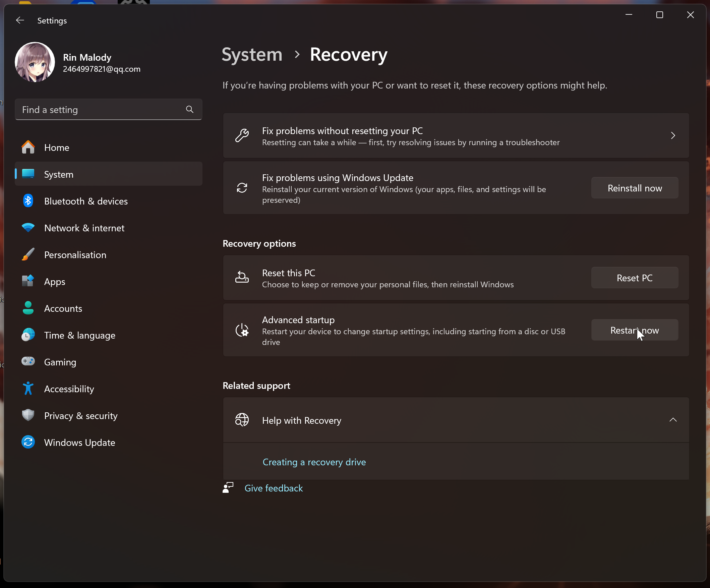
Task: Click the Time & language globe clock icon
Action: [28, 335]
